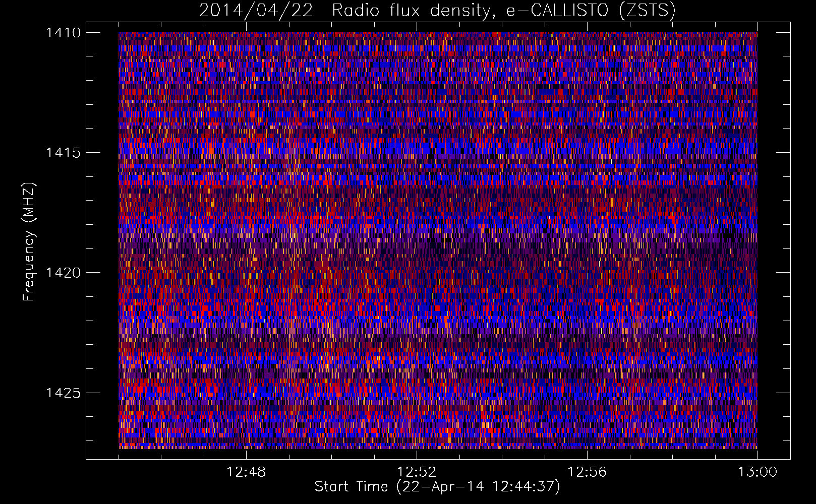Select the '1420' frequency axis label
Image resolution: width=816 pixels, height=504 pixels.
(63, 273)
